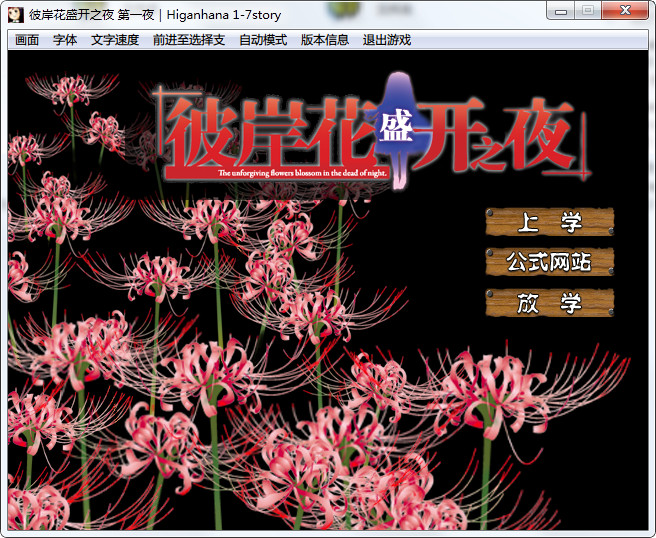Open the 公式网站 official website link

548,262
